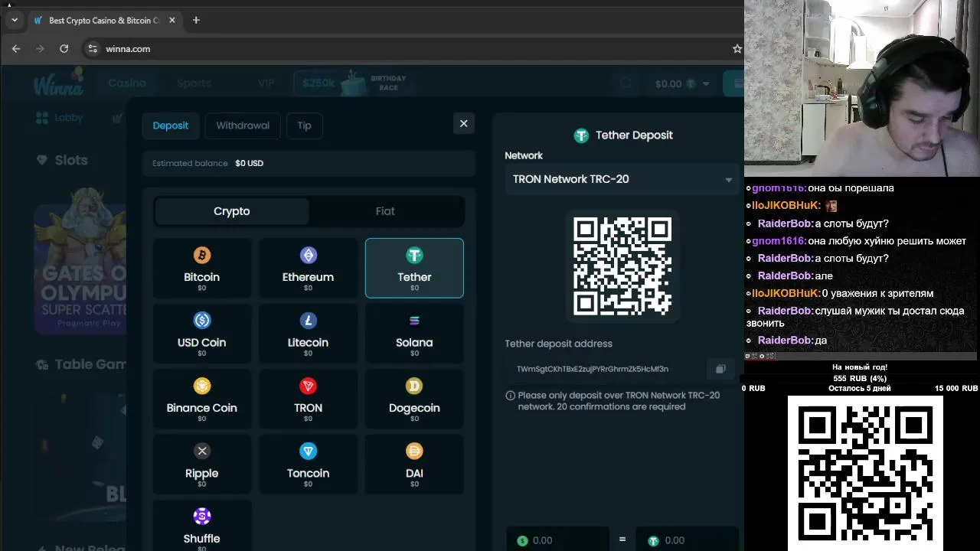980x551 pixels.
Task: Click the TRC-20 confirmations notice text
Action: pyautogui.click(x=619, y=401)
